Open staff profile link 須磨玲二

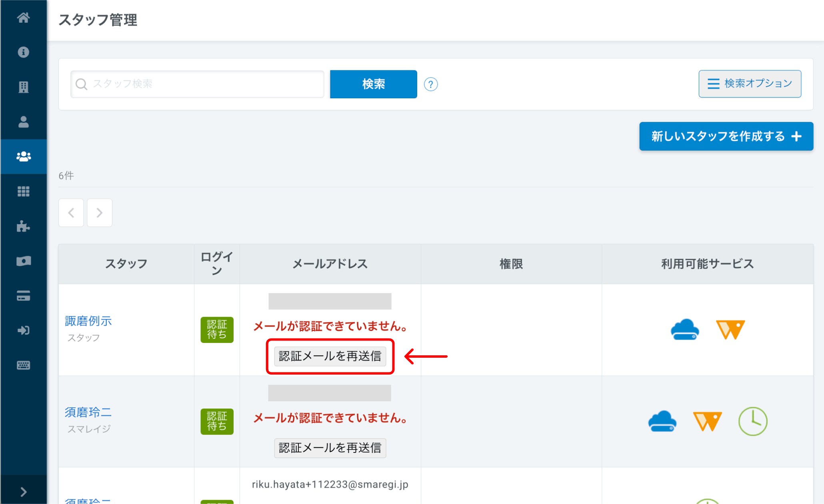(88, 412)
